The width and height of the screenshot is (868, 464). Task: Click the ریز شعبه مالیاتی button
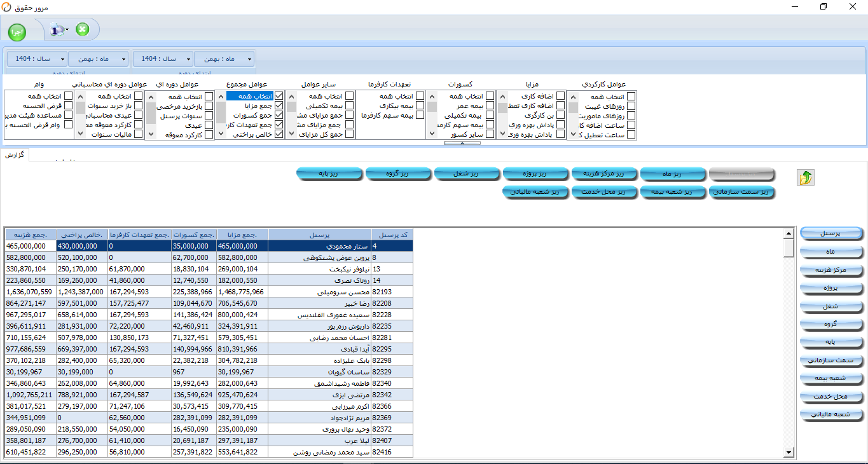[x=535, y=192]
